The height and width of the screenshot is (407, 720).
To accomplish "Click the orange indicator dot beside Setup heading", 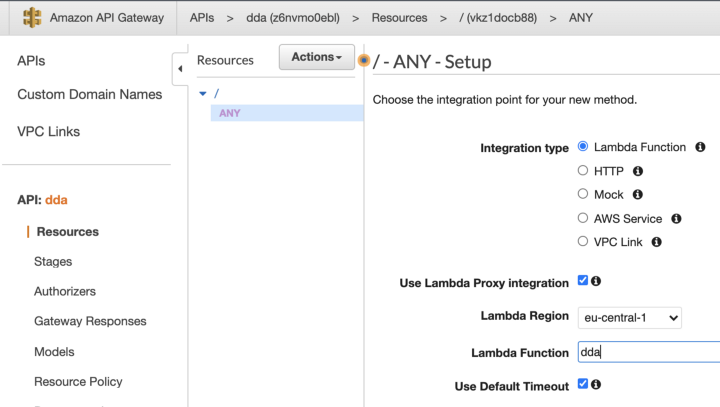I will [364, 60].
